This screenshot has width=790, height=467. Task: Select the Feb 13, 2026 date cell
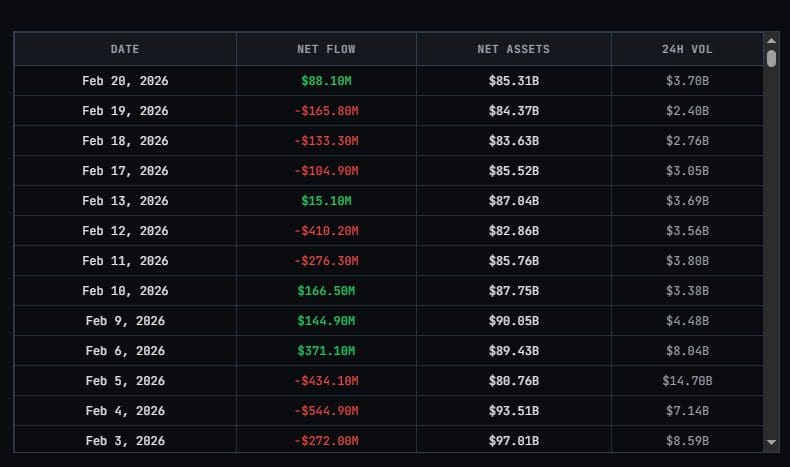[125, 201]
